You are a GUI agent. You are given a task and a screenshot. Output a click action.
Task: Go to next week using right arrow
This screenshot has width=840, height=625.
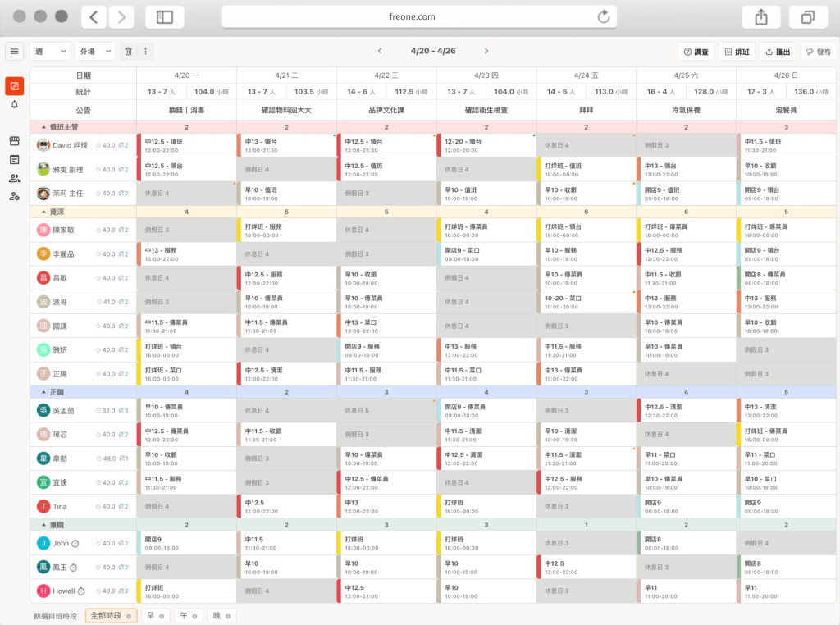pos(486,51)
